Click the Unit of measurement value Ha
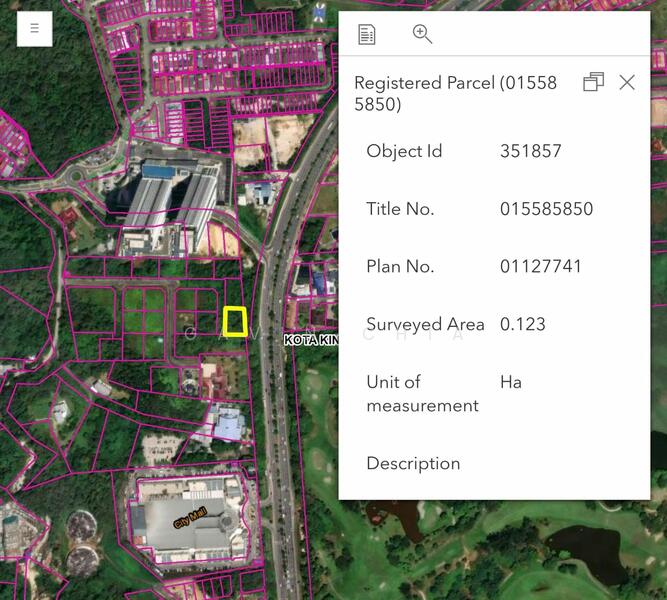Viewport: 667px width, 600px height. (510, 382)
